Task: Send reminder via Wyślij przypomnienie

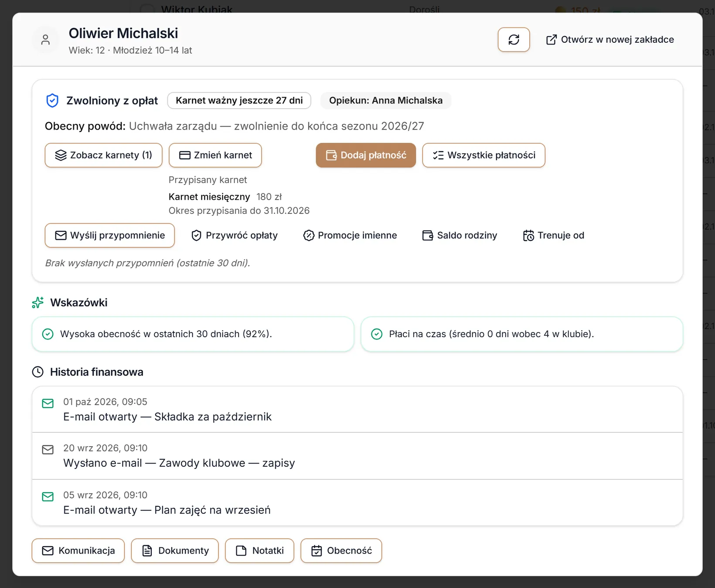Action: [110, 236]
